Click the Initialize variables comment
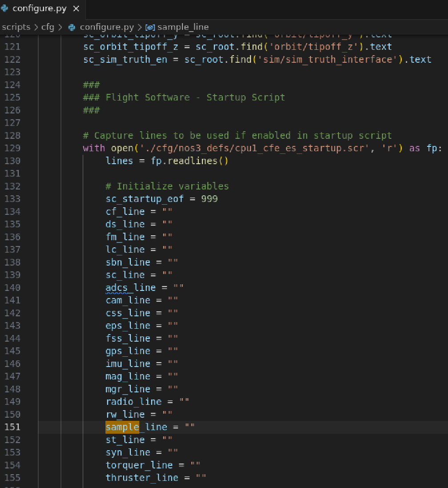448x488 pixels. click(x=167, y=186)
